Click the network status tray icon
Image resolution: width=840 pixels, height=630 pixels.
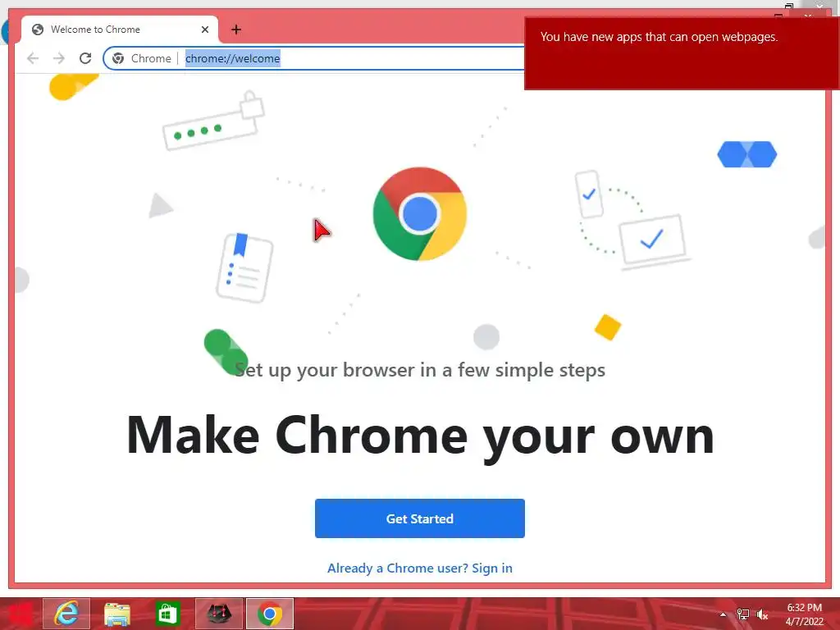point(742,614)
